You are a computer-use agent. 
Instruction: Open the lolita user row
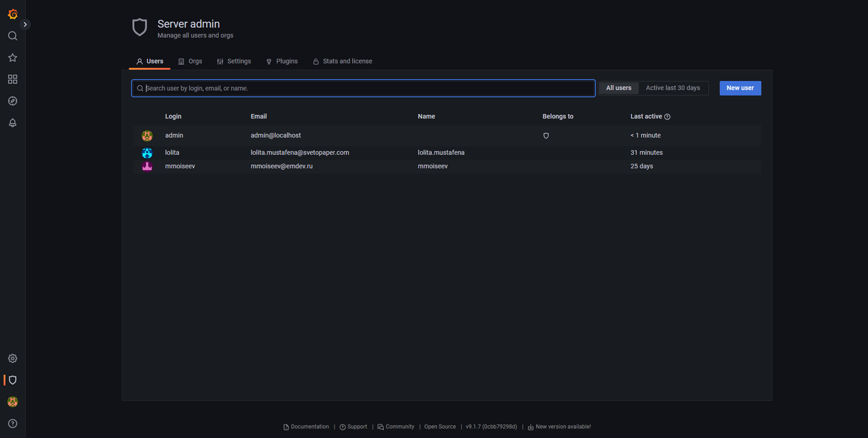[x=172, y=153]
